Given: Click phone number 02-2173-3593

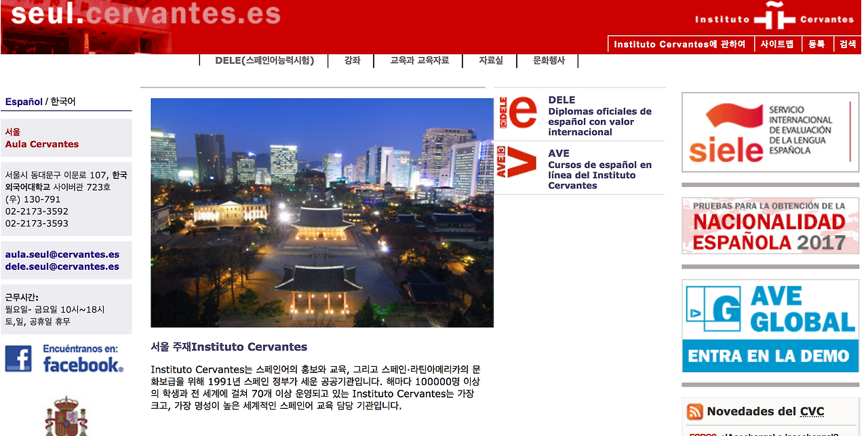Looking at the screenshot, I should [37, 223].
